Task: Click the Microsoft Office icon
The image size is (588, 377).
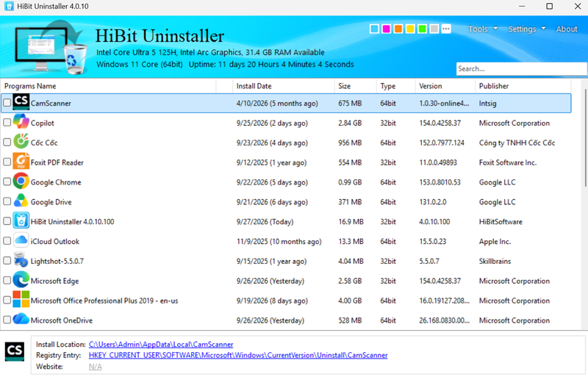Action: [21, 299]
